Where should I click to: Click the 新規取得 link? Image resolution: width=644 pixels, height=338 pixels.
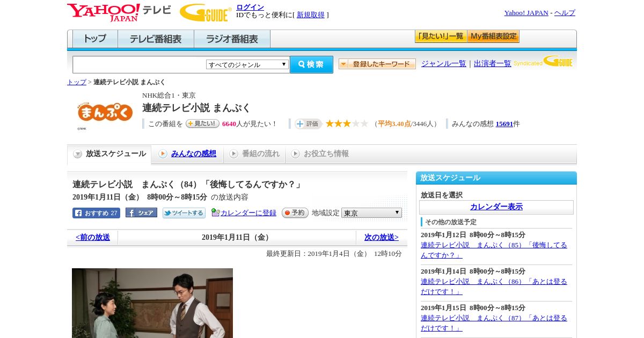[311, 15]
